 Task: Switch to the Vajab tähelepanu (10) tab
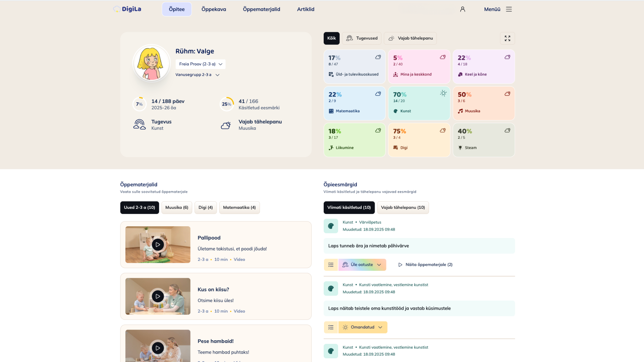point(402,207)
